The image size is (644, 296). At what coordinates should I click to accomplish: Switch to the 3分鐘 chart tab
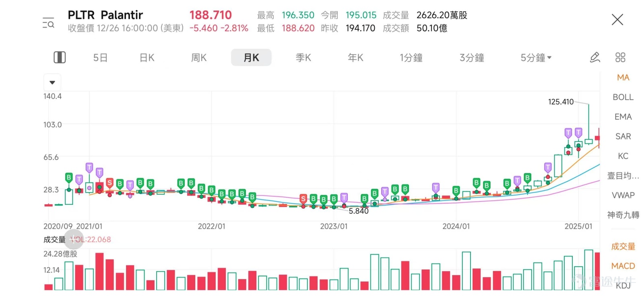click(x=472, y=58)
